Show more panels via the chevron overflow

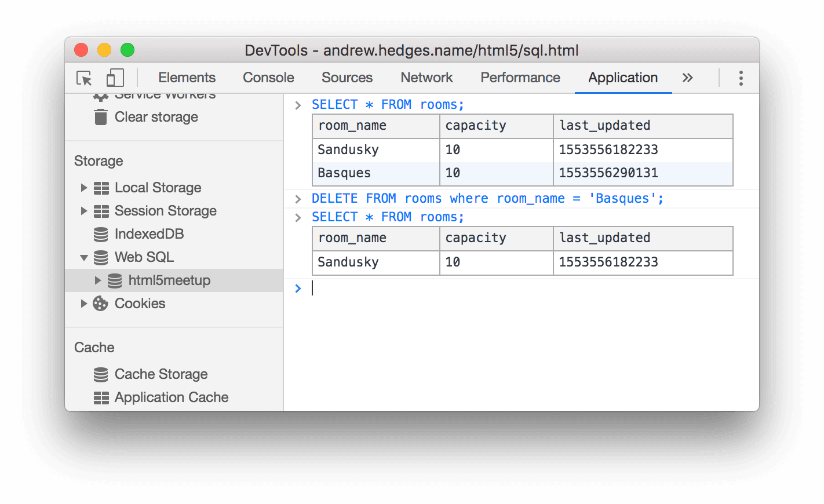coord(687,77)
